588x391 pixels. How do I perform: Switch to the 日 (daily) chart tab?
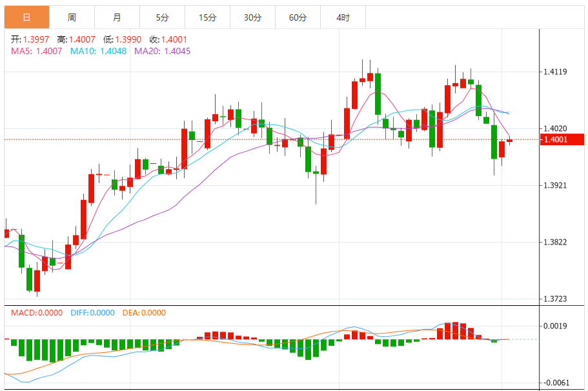coord(26,17)
